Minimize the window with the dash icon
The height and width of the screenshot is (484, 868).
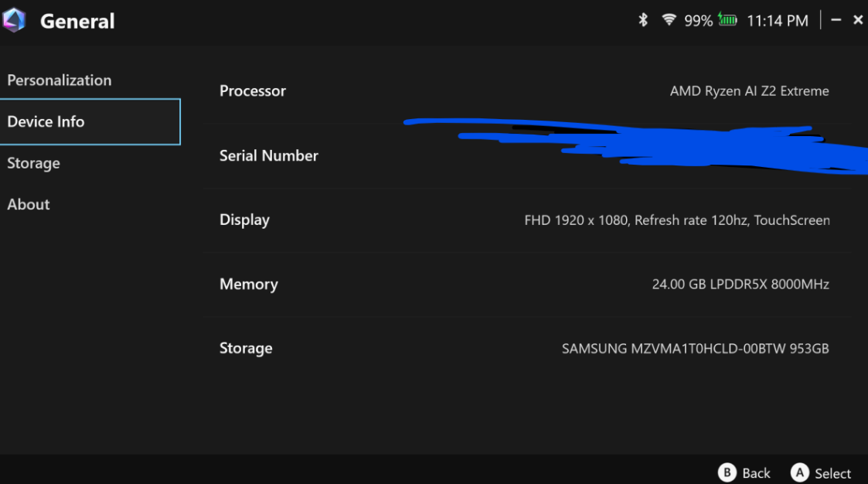836,20
